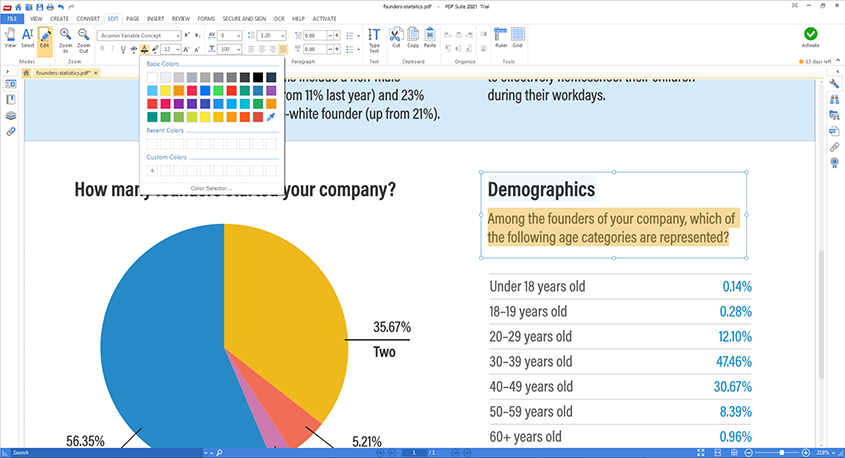The image size is (845, 458).
Task: Open wrench tools icon in right sidebar
Action: click(x=834, y=84)
